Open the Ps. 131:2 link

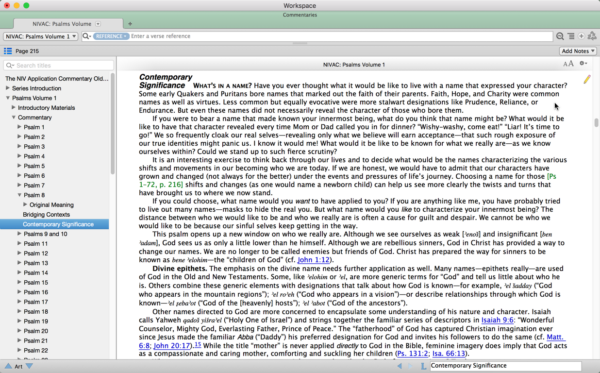(412, 353)
